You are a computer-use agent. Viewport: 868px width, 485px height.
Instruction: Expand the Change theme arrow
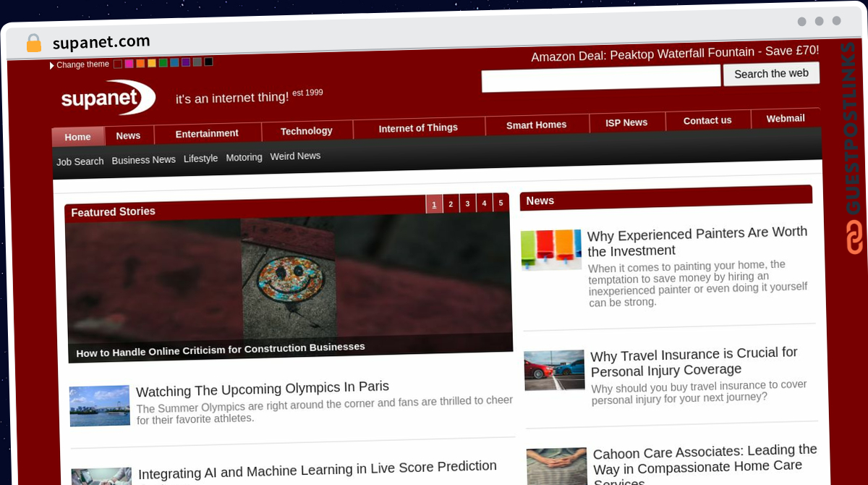coord(52,66)
